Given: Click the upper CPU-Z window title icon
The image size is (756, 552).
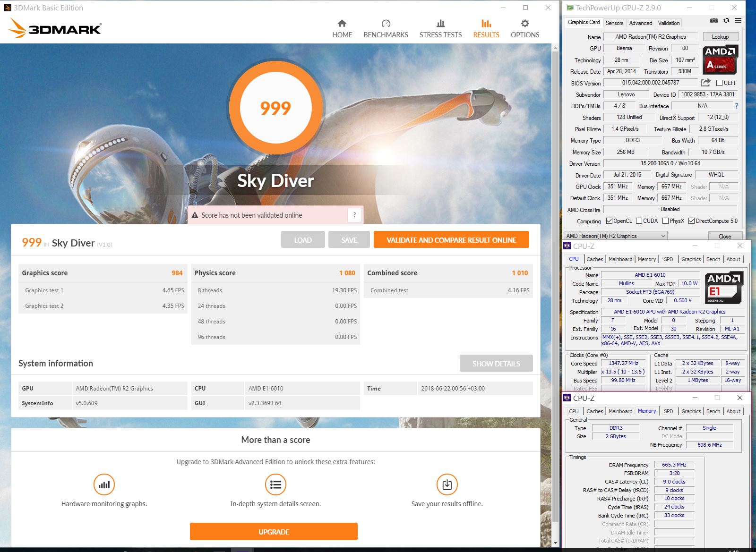Looking at the screenshot, I should tap(567, 246).
